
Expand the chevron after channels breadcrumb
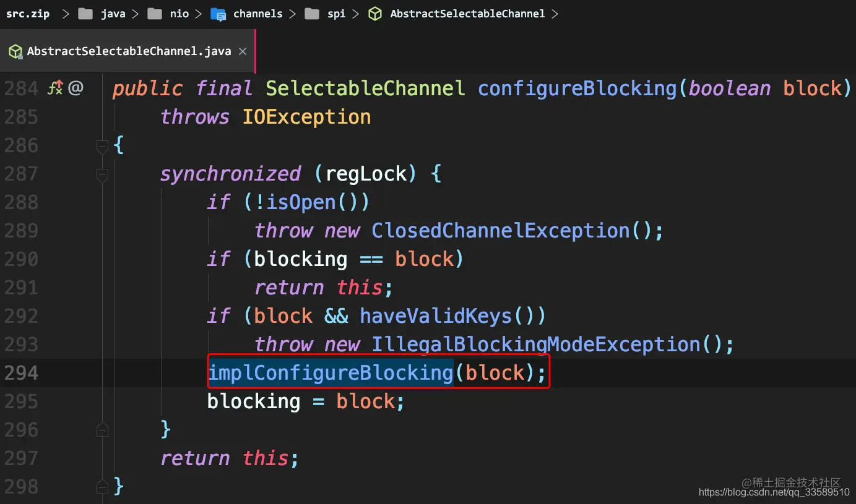[293, 14]
